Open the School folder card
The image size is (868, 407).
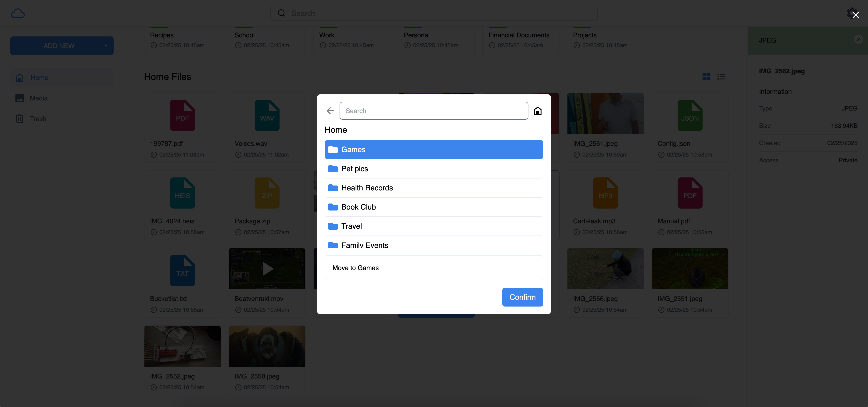tap(267, 40)
